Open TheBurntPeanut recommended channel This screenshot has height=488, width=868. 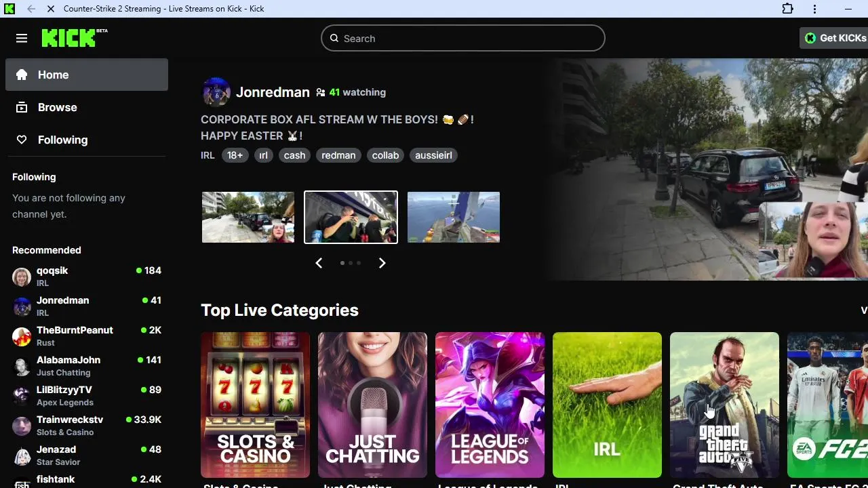pyautogui.click(x=87, y=336)
